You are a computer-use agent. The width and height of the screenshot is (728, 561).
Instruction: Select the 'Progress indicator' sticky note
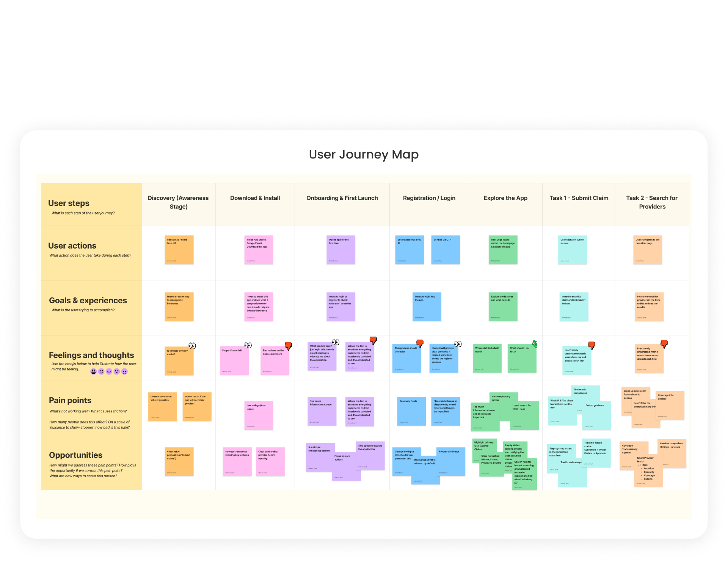[451, 462]
